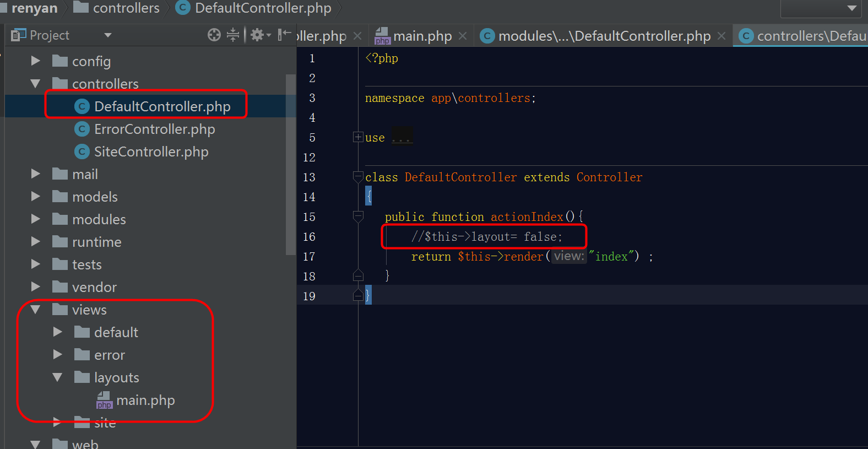The image size is (868, 449).
Task: Click the namespace app\controllers text
Action: 450,98
